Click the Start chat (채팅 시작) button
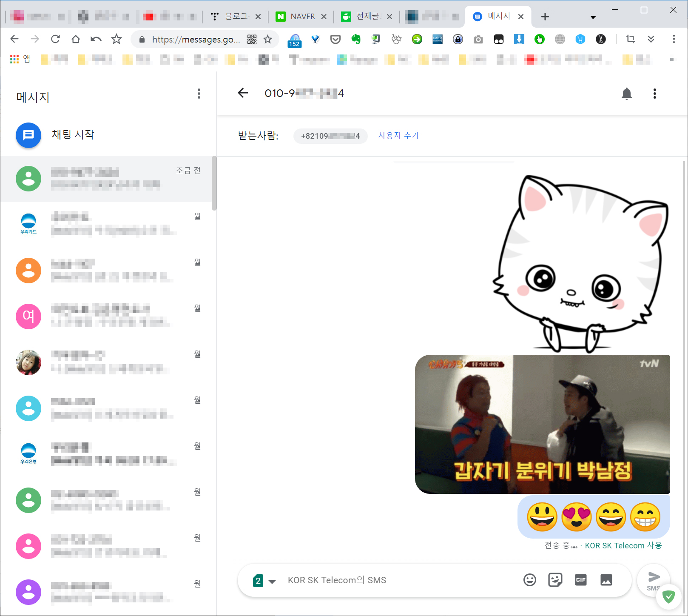This screenshot has height=616, width=688. coord(55,135)
